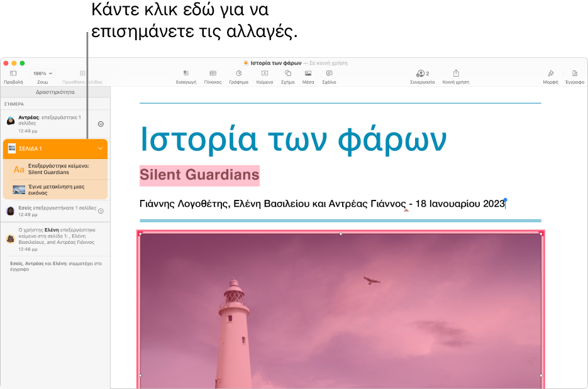Open the Έγγραφο document inspector
Screen dimensions: 588x389
tap(575, 74)
